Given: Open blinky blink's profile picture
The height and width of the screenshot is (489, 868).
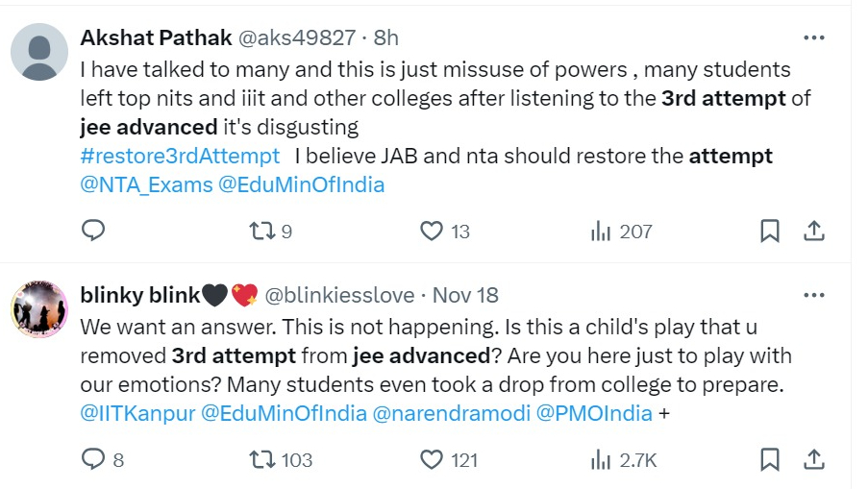Looking at the screenshot, I should pyautogui.click(x=38, y=309).
